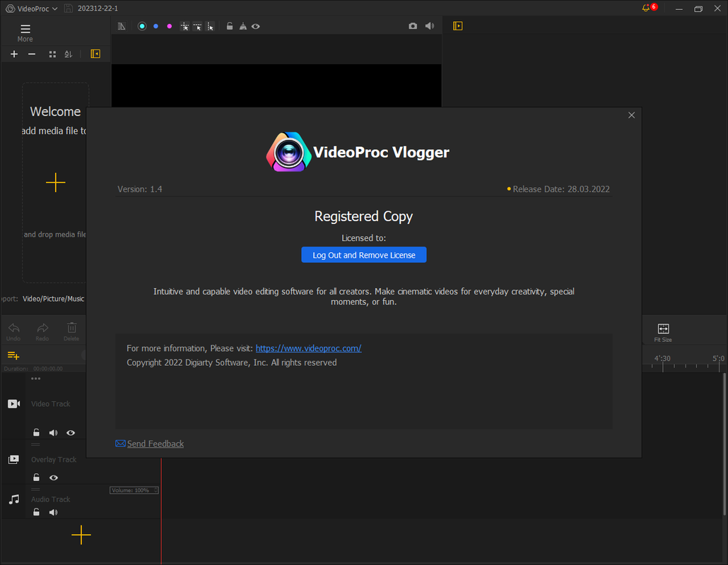Close the About VideoProc Vlogger dialog

pyautogui.click(x=631, y=115)
